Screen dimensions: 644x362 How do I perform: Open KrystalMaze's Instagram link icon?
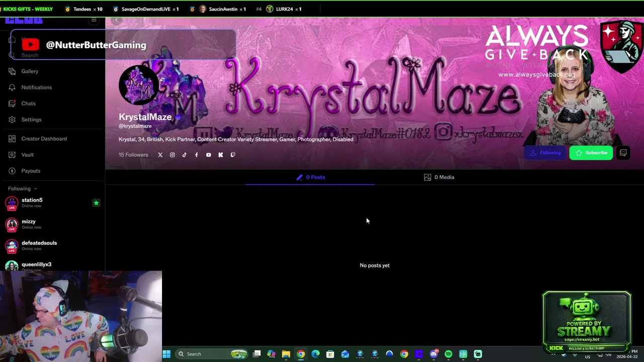point(172,155)
